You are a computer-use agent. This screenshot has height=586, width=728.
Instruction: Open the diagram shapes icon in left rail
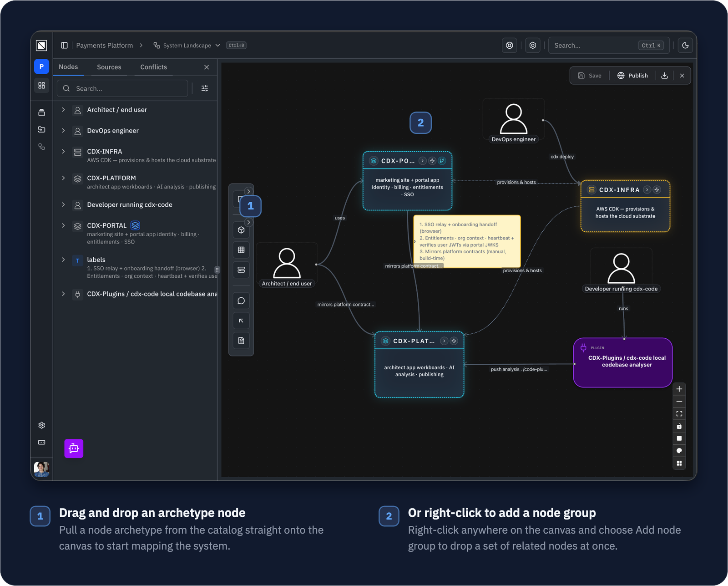pyautogui.click(x=41, y=147)
